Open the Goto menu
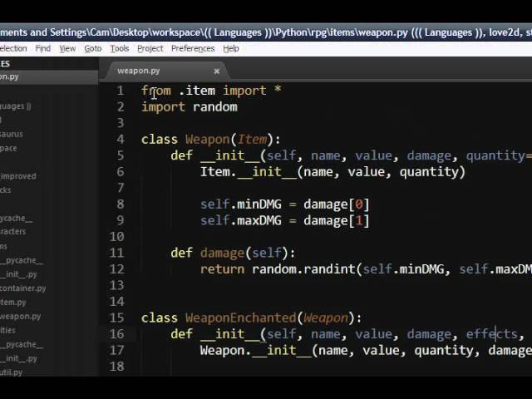This screenshot has height=399, width=532. point(92,48)
